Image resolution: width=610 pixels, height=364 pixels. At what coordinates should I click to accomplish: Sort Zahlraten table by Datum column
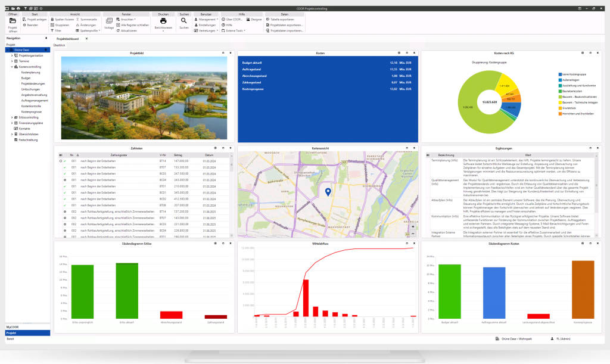pyautogui.click(x=209, y=155)
